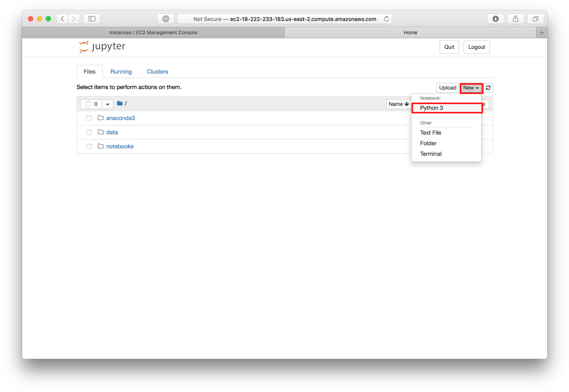Click the 1Password extension icon in toolbar
Image resolution: width=569 pixels, height=392 pixels.
166,19
